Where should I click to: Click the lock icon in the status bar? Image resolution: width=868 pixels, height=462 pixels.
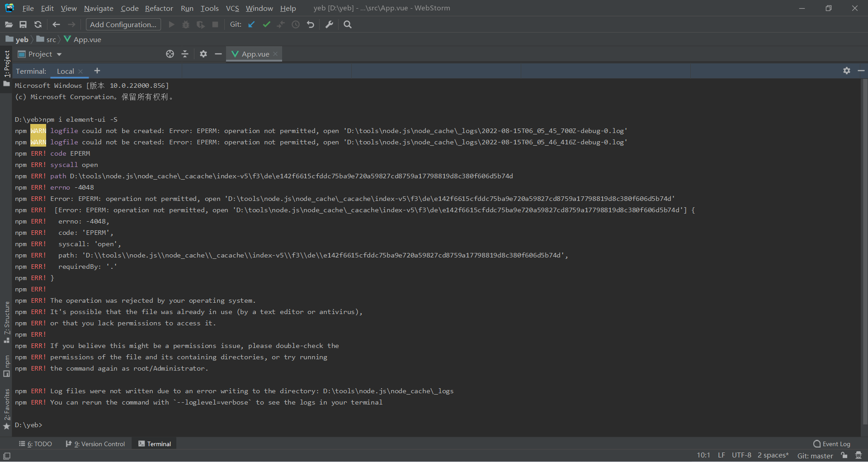[844, 456]
